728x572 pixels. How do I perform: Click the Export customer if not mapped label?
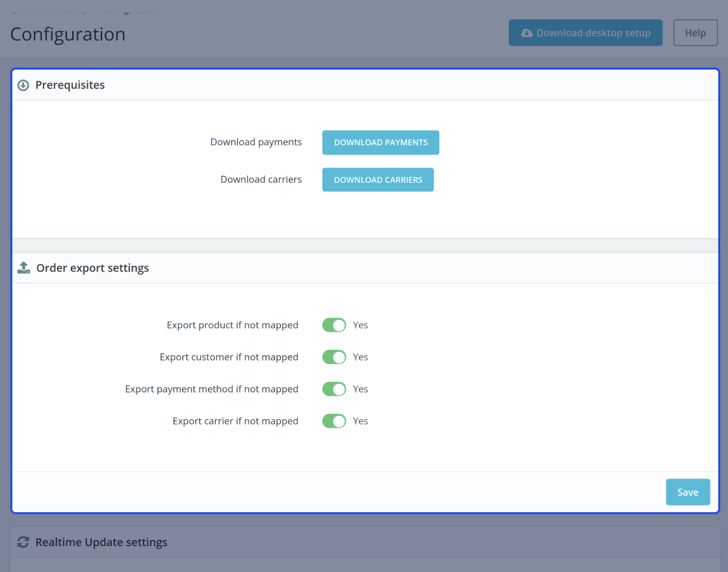point(229,357)
